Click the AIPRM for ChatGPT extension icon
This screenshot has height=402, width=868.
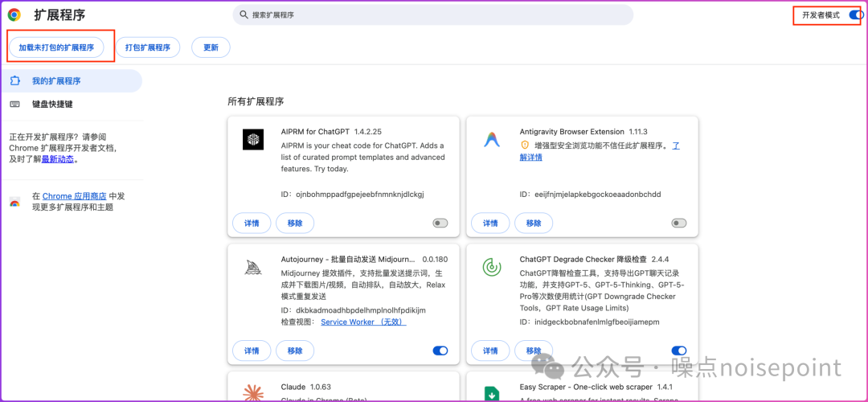pyautogui.click(x=253, y=139)
